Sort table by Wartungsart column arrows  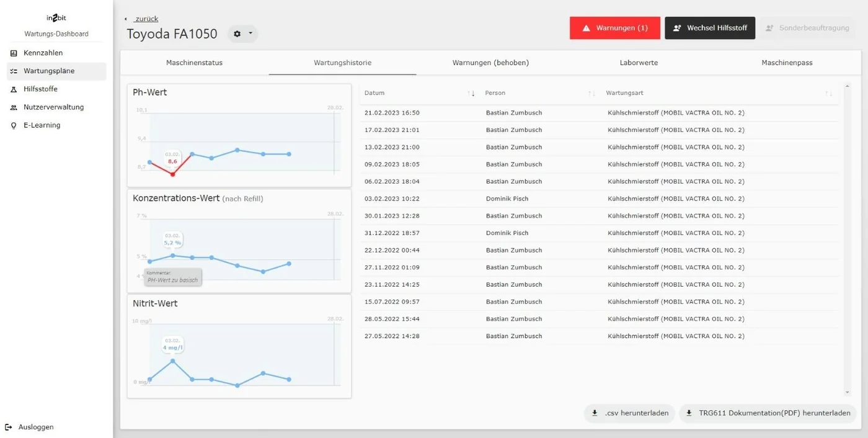pyautogui.click(x=829, y=93)
